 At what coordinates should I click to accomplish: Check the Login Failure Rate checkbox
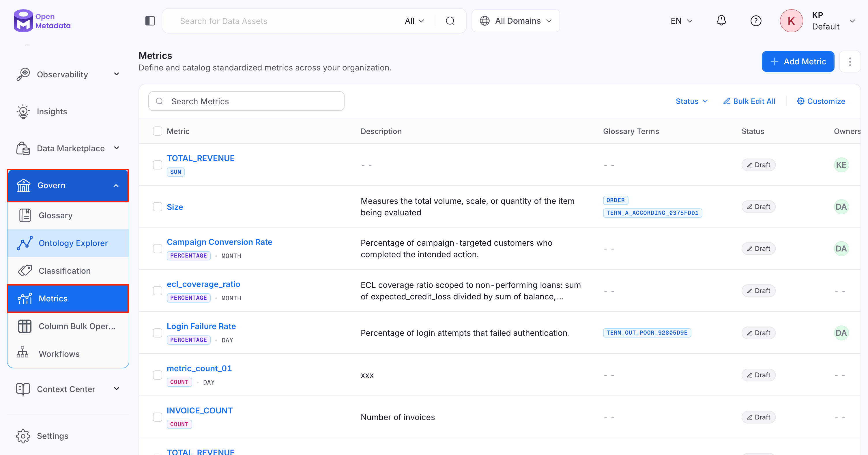click(x=158, y=333)
